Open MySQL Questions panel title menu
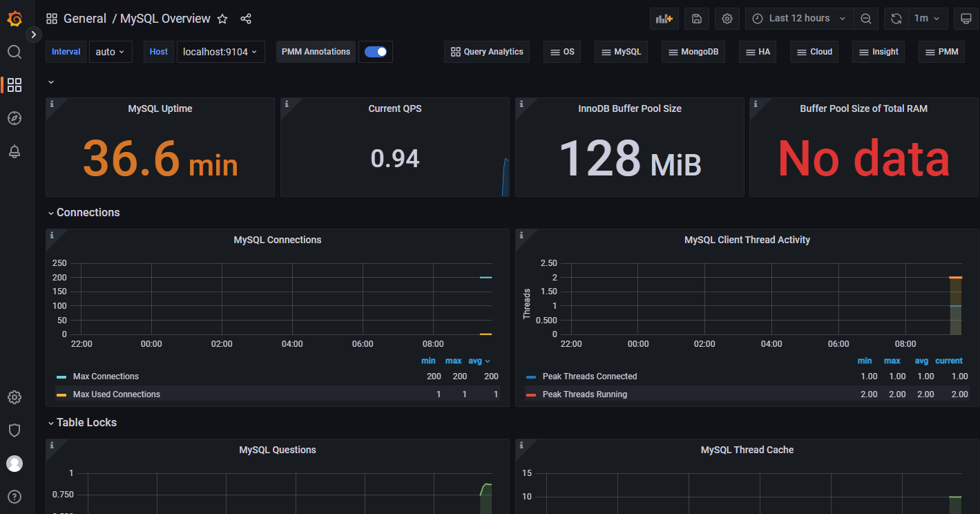This screenshot has height=514, width=980. pos(278,450)
